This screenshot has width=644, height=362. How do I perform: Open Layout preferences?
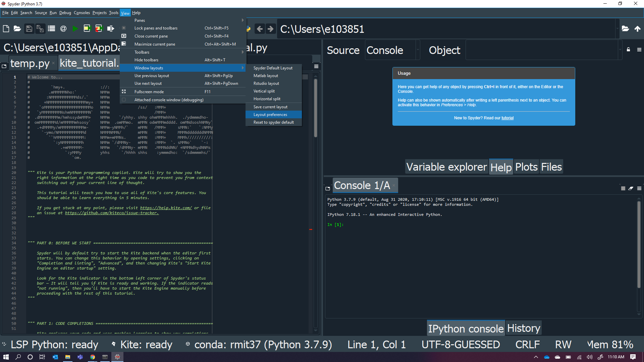(273, 115)
